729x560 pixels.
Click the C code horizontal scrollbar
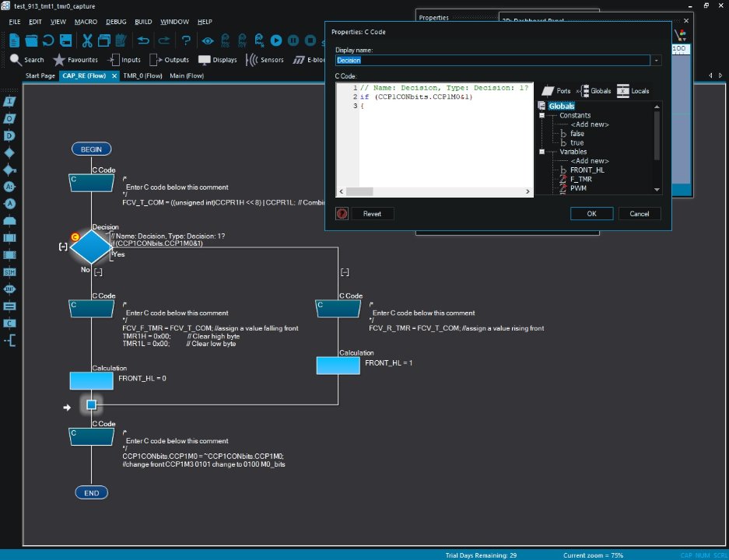pyautogui.click(x=436, y=191)
